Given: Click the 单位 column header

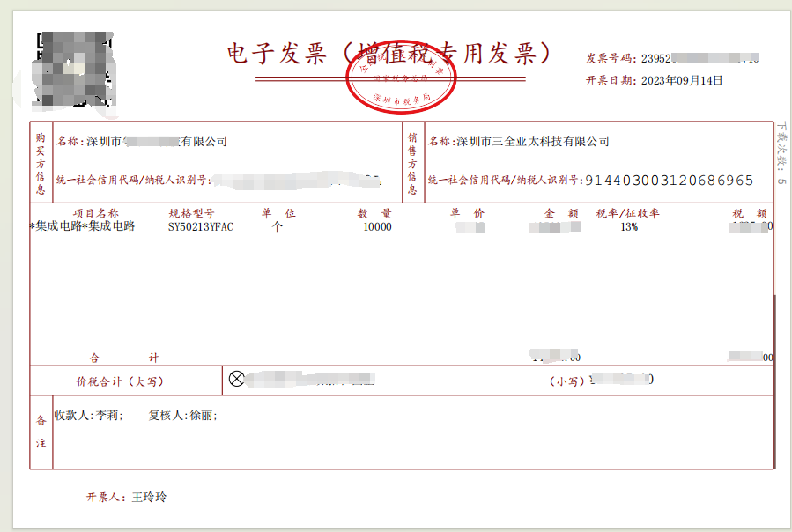Looking at the screenshot, I should coord(278,213).
